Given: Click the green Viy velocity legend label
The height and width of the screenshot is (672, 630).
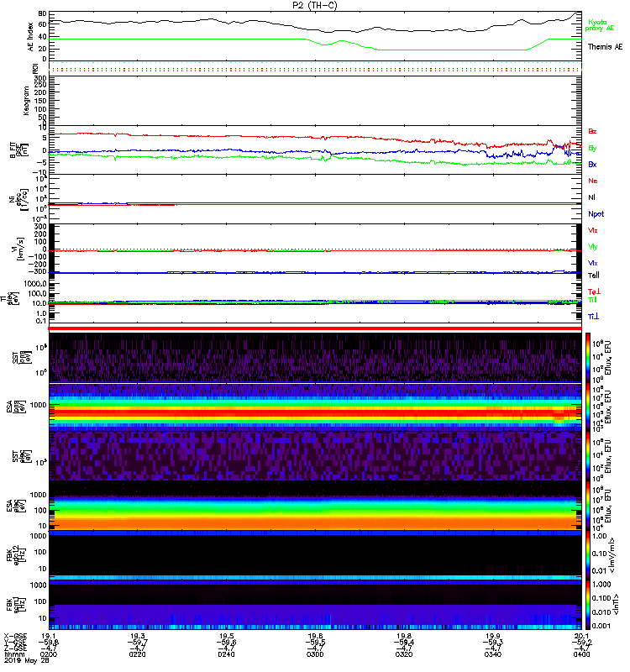Looking at the screenshot, I should (x=593, y=247).
